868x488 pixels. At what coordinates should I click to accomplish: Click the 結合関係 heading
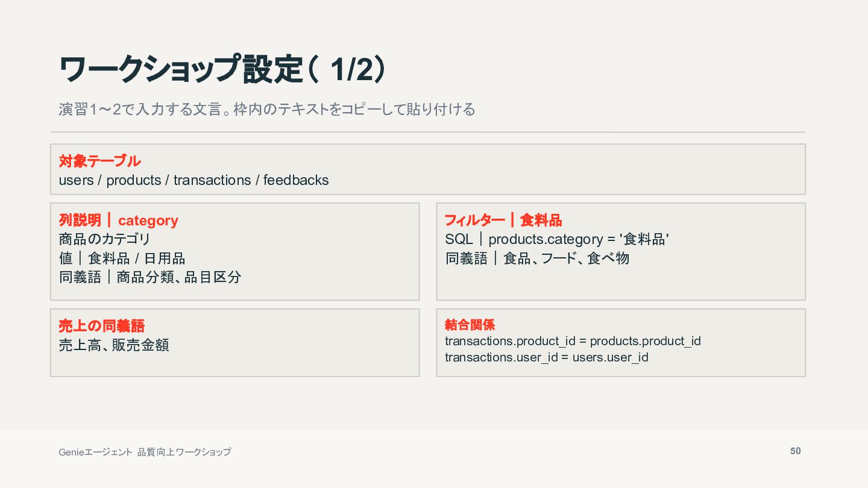click(x=470, y=325)
